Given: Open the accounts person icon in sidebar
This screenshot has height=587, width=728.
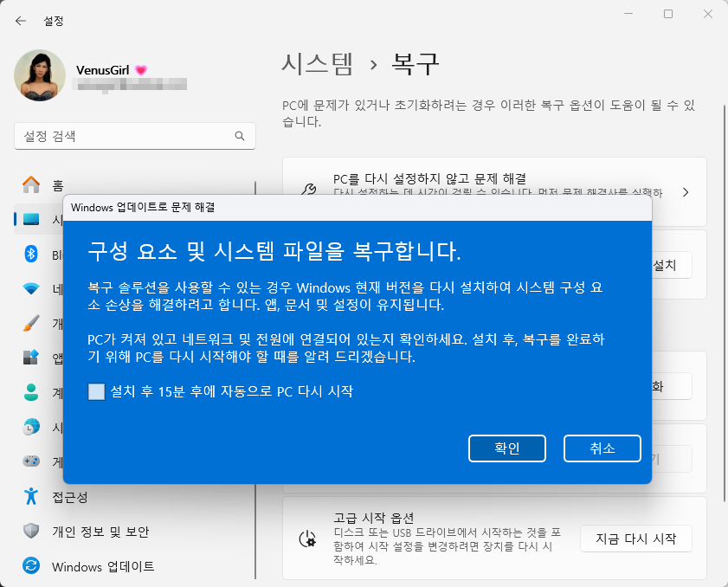Looking at the screenshot, I should 31,392.
